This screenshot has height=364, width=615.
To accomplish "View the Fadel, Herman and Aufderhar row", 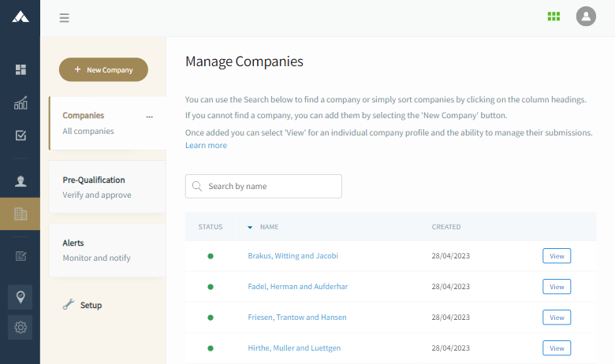I will coord(557,287).
